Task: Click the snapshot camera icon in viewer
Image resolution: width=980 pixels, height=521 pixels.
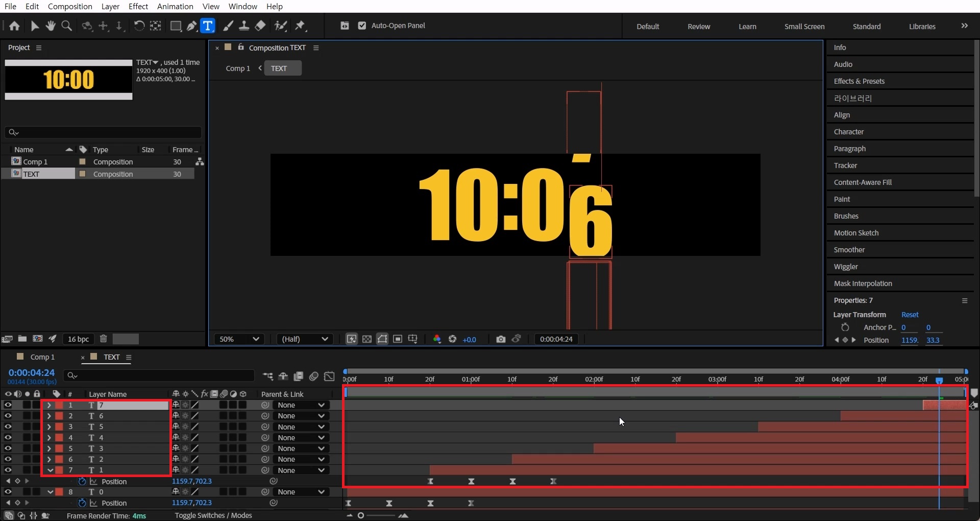Action: coord(501,339)
